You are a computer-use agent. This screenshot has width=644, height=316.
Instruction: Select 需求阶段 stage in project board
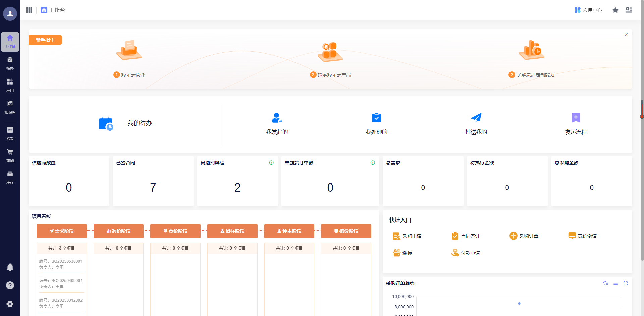tap(62, 231)
